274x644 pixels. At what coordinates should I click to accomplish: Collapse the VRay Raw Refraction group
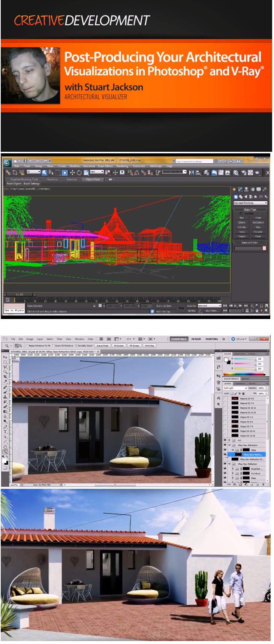click(229, 445)
